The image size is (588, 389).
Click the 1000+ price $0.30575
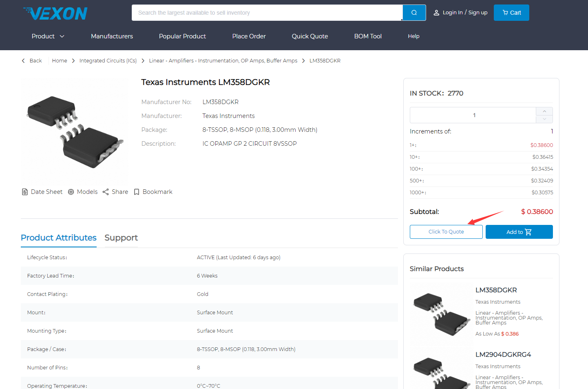[542, 193]
